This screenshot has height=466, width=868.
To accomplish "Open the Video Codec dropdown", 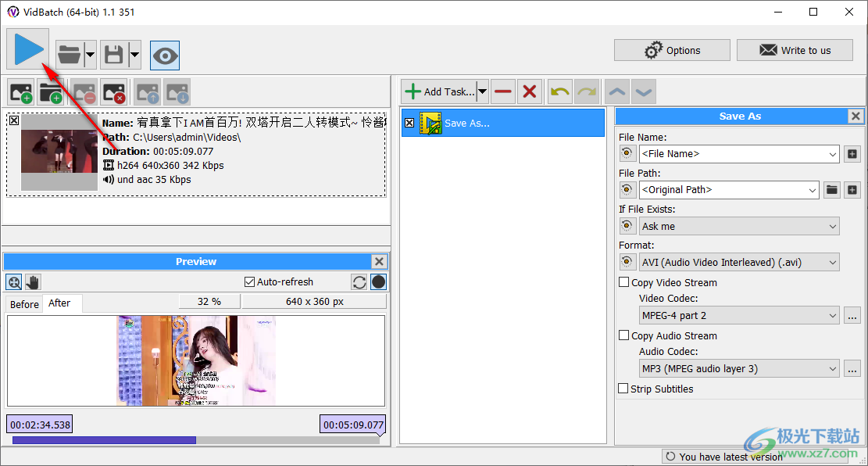I will (739, 315).
